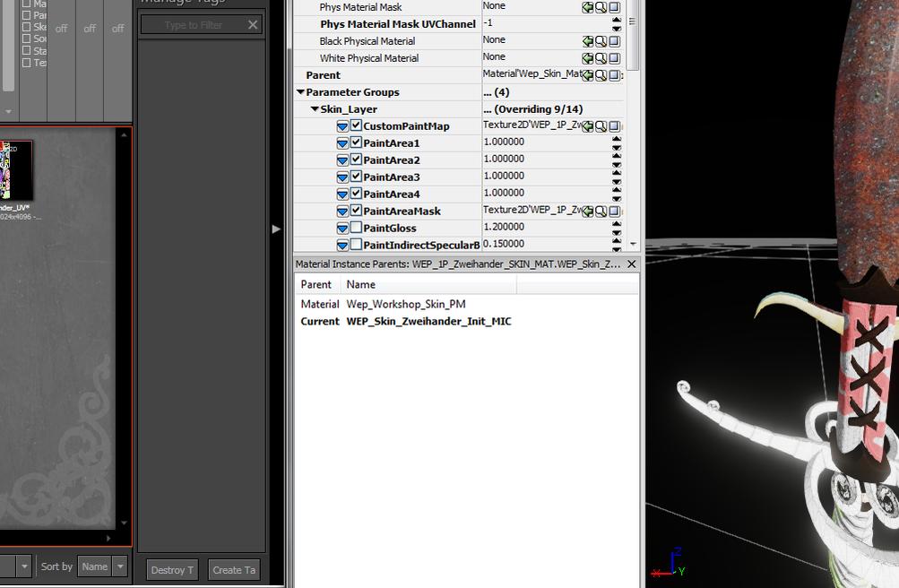The height and width of the screenshot is (588, 899).
Task: Click green arrow on White Physical Material row
Action: (x=588, y=58)
